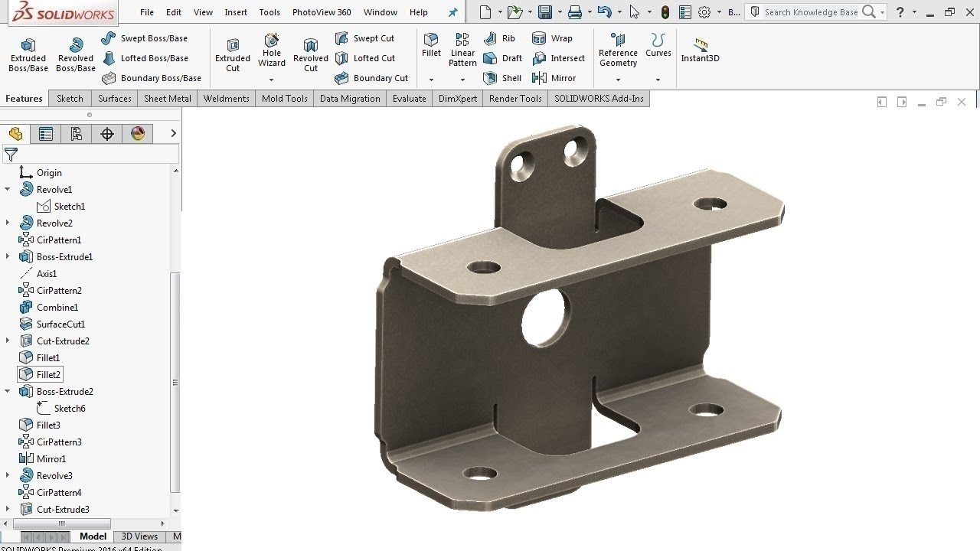The image size is (980, 551).
Task: Switch to the Evaluate tab
Action: pyautogui.click(x=410, y=98)
